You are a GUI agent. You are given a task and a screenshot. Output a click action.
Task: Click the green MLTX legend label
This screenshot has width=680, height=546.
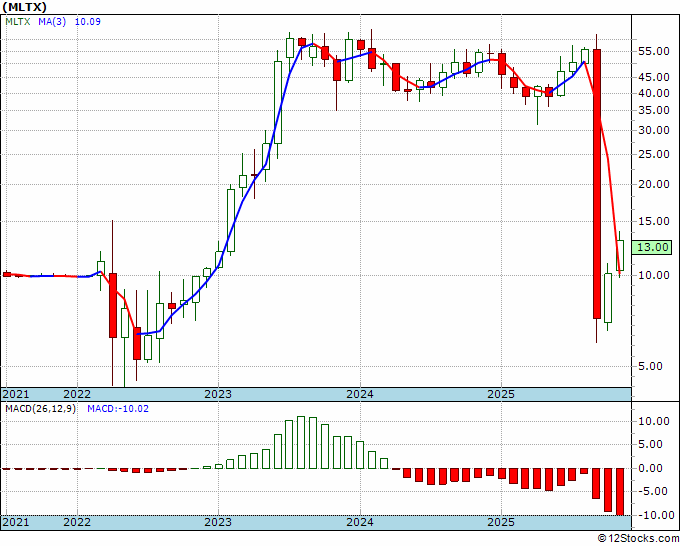tap(18, 22)
